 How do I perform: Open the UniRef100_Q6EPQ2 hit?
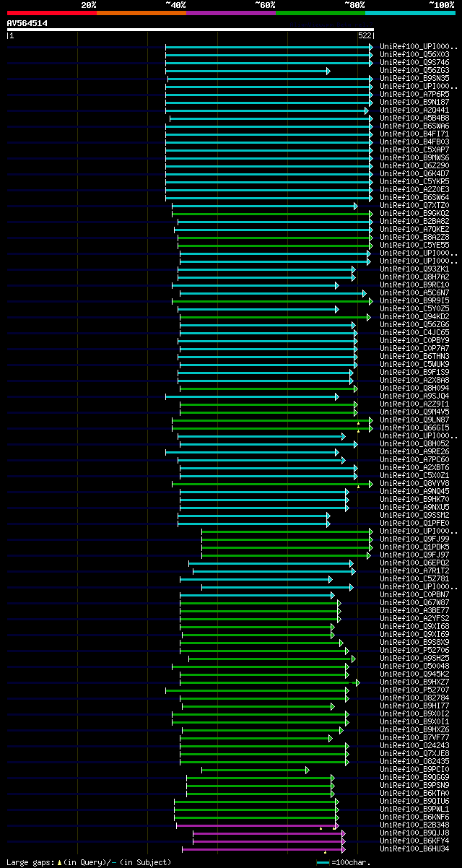coord(414,563)
